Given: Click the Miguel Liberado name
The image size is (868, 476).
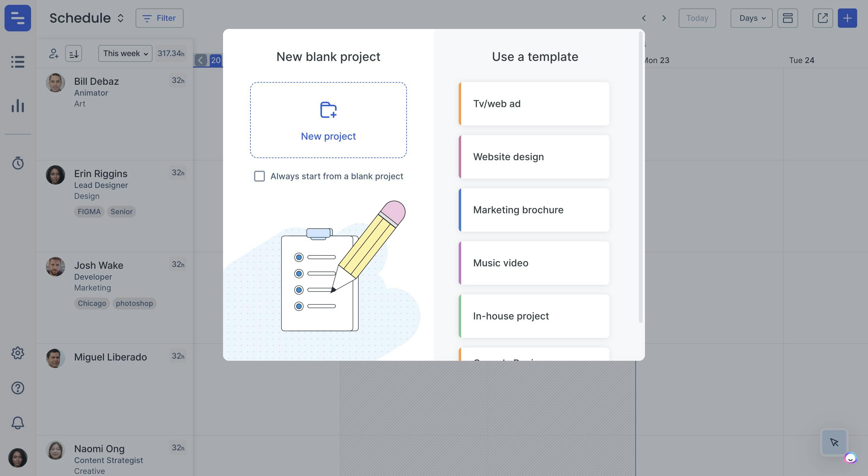Looking at the screenshot, I should pos(111,357).
